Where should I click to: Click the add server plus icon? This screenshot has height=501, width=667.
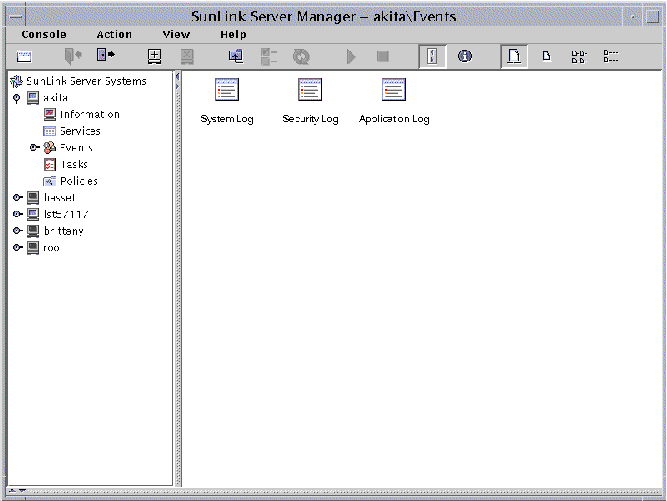pyautogui.click(x=154, y=56)
